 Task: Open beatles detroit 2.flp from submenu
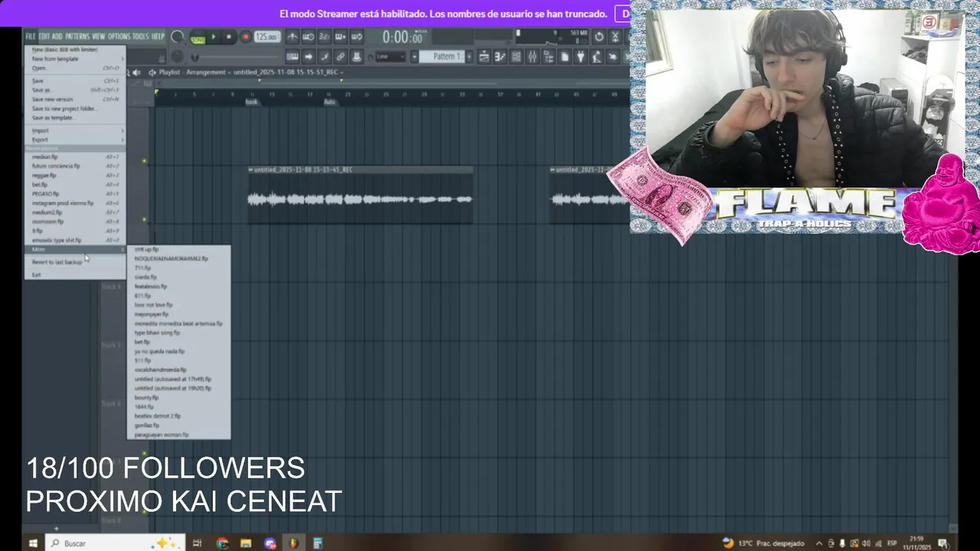[179, 416]
